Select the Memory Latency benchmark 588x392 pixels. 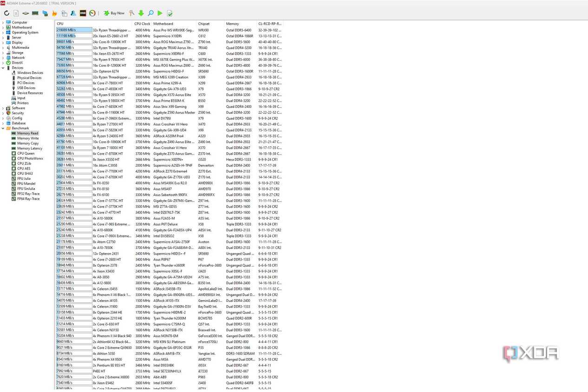click(30, 149)
